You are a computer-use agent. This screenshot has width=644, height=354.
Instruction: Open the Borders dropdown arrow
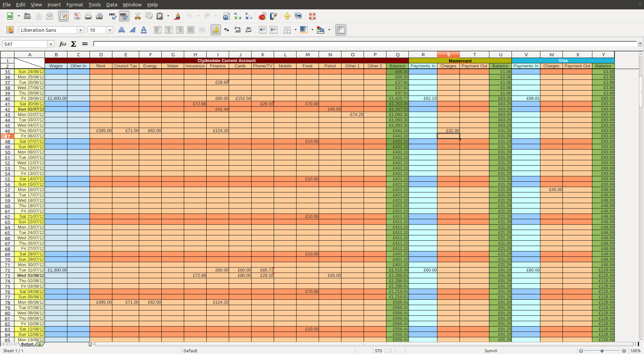point(296,30)
